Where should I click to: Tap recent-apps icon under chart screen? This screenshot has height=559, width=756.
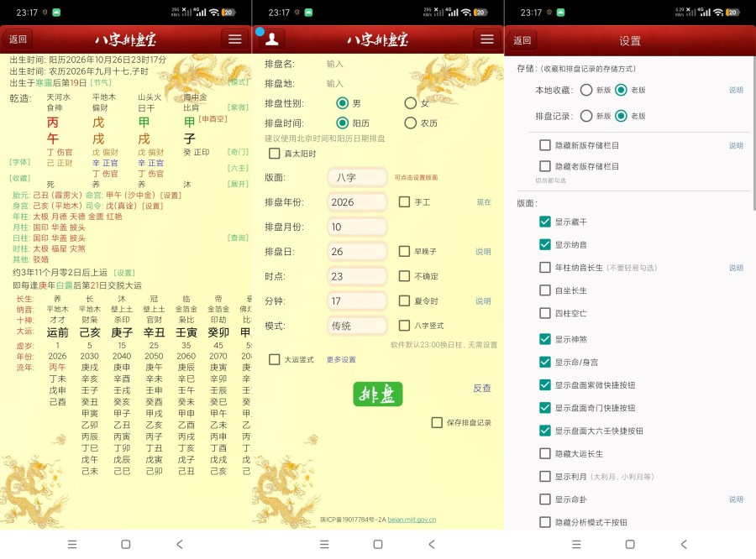(72, 544)
